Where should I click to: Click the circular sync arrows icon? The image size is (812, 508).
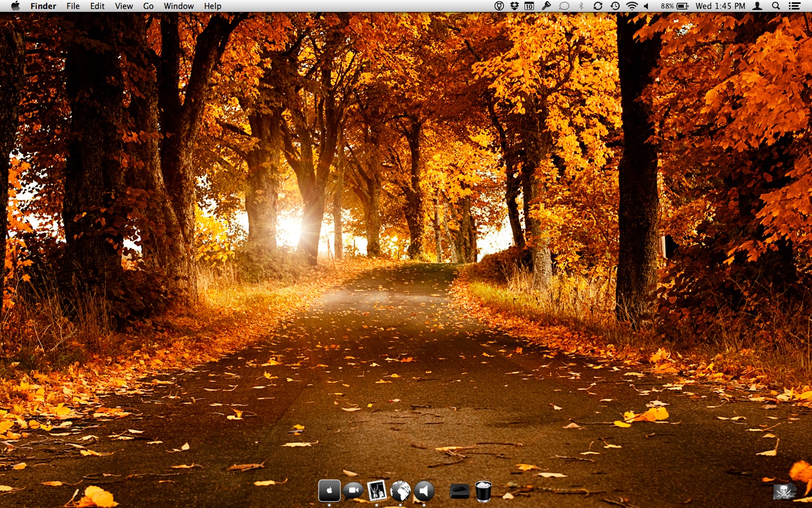click(598, 6)
